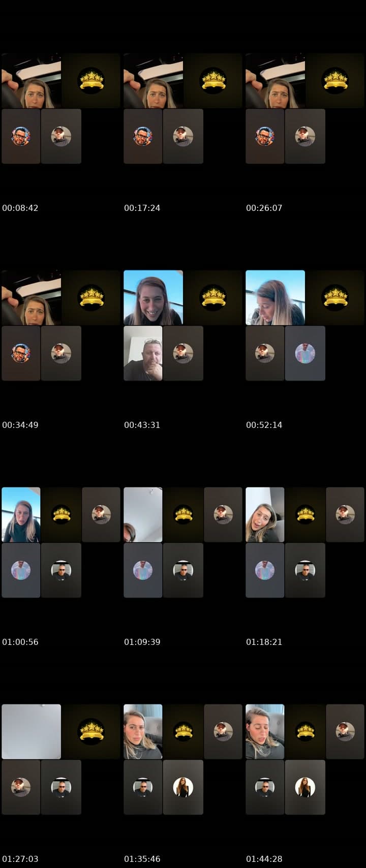Select the frame thumbnail above 00:43:31
The width and height of the screenshot is (366, 868).
(x=183, y=325)
